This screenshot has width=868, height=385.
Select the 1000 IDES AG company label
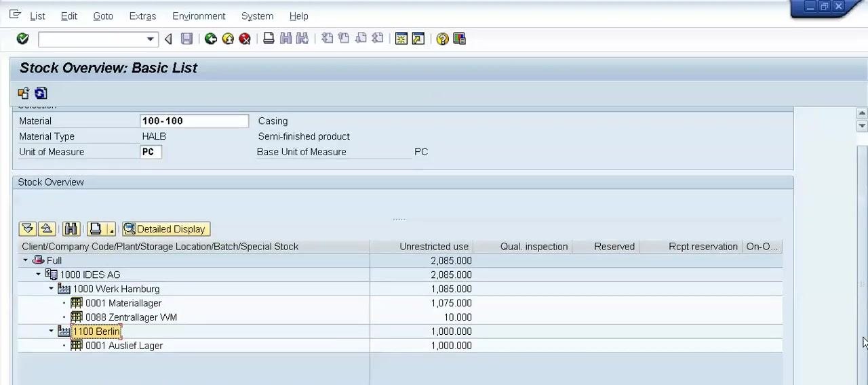90,275
